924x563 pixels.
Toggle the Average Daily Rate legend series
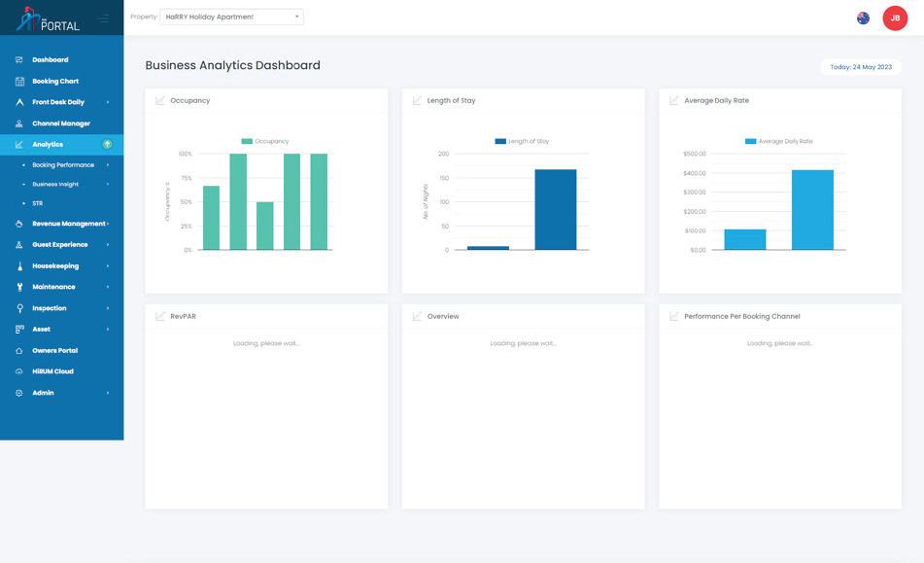coord(779,142)
